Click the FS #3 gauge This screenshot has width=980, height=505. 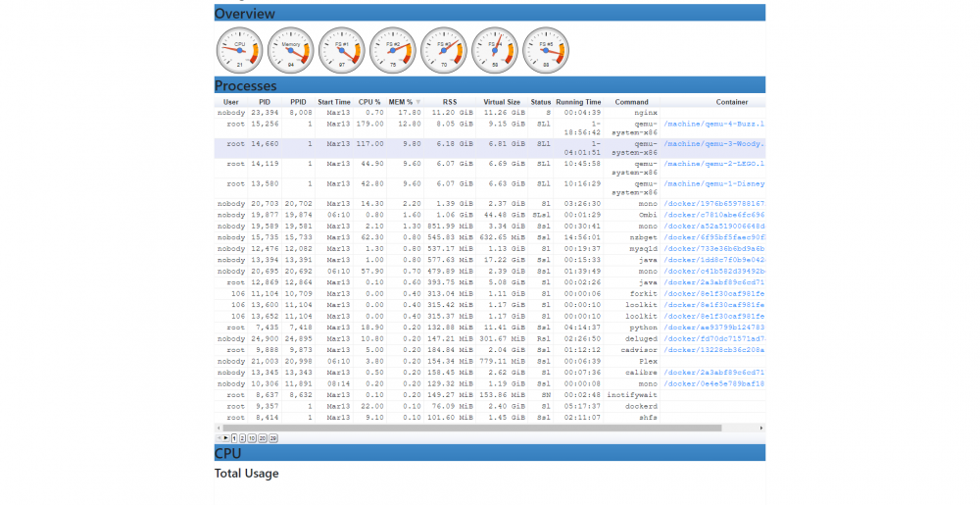click(x=444, y=50)
